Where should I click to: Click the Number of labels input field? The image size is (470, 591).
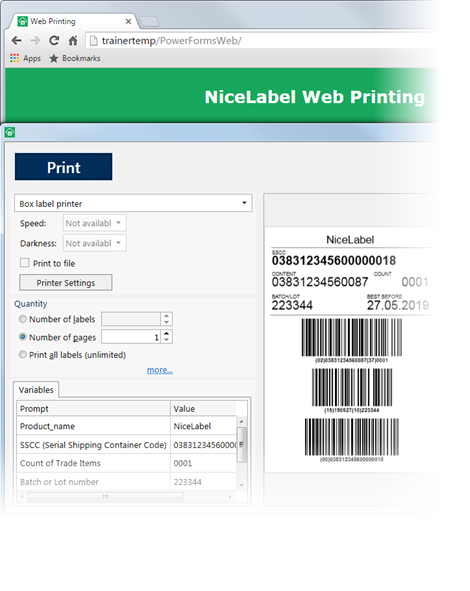point(131,319)
